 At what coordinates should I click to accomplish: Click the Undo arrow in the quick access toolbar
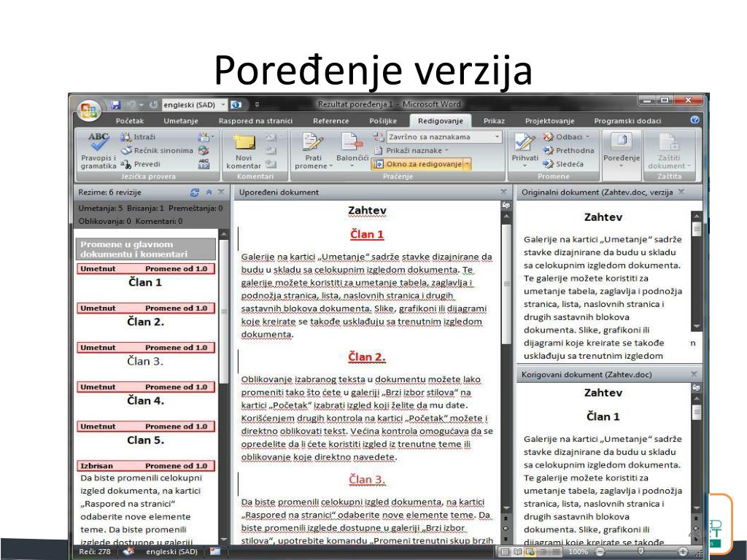point(131,104)
